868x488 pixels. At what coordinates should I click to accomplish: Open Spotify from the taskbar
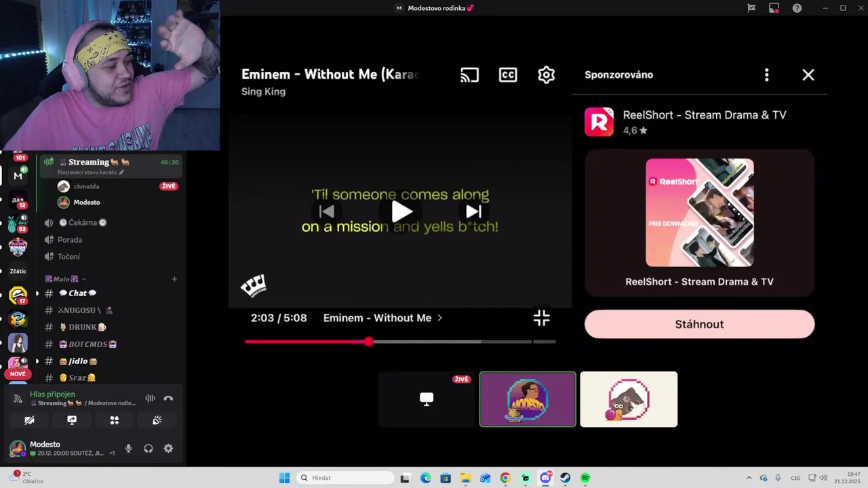[585, 478]
